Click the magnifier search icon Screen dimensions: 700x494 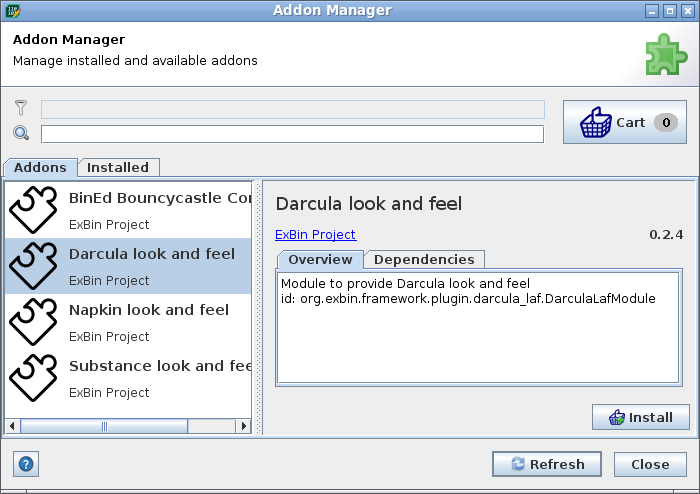click(x=21, y=133)
